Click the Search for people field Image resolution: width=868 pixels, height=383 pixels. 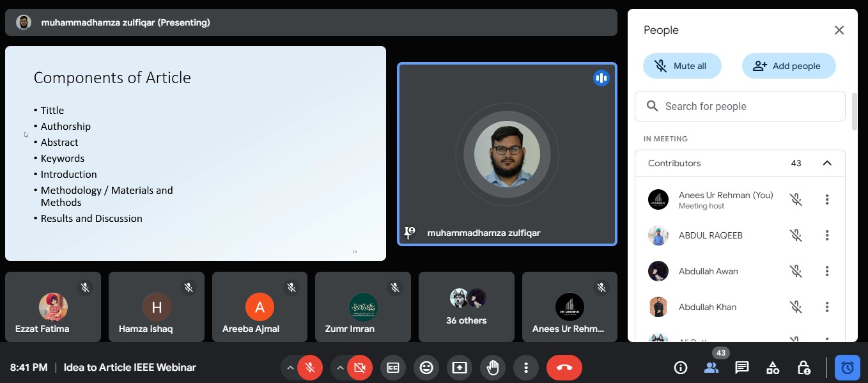(x=740, y=106)
